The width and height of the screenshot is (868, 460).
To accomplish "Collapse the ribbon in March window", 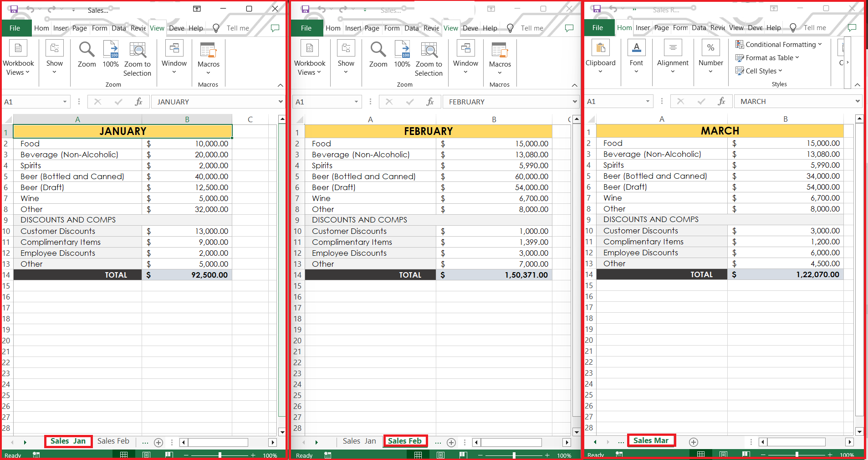I will click(x=858, y=85).
